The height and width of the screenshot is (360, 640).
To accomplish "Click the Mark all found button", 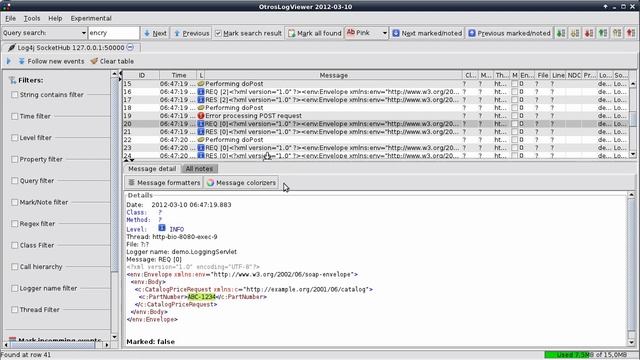I will 315,33.
